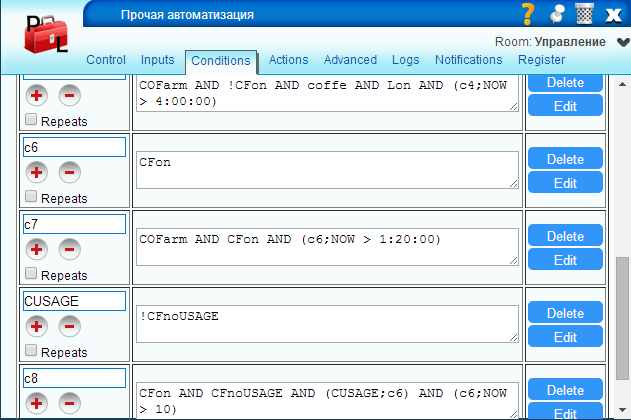Click the plus icon under CUSAGE
Viewport: 631px width, 420px height.
click(x=37, y=326)
